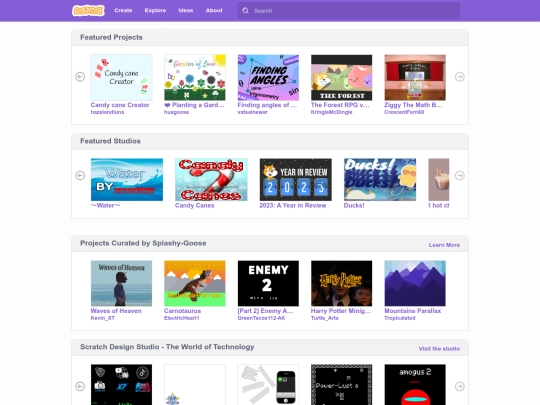This screenshot has height=405, width=540.
Task: Open The Forest RPG thumbnail
Action: (342, 77)
